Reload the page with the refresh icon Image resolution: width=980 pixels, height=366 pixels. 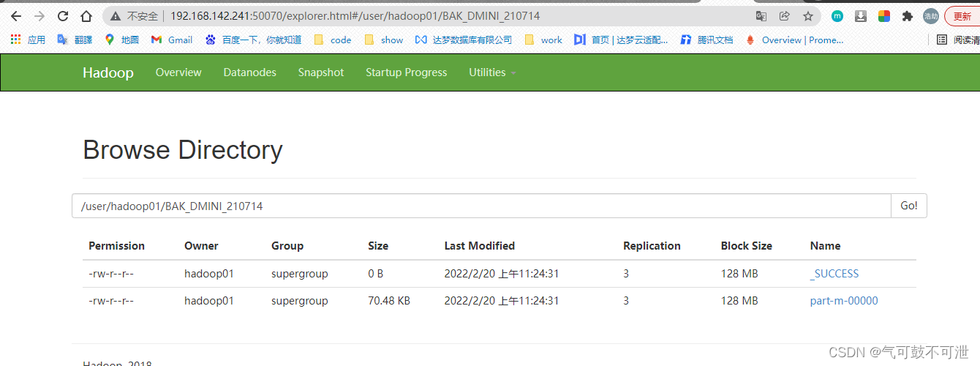[x=63, y=16]
